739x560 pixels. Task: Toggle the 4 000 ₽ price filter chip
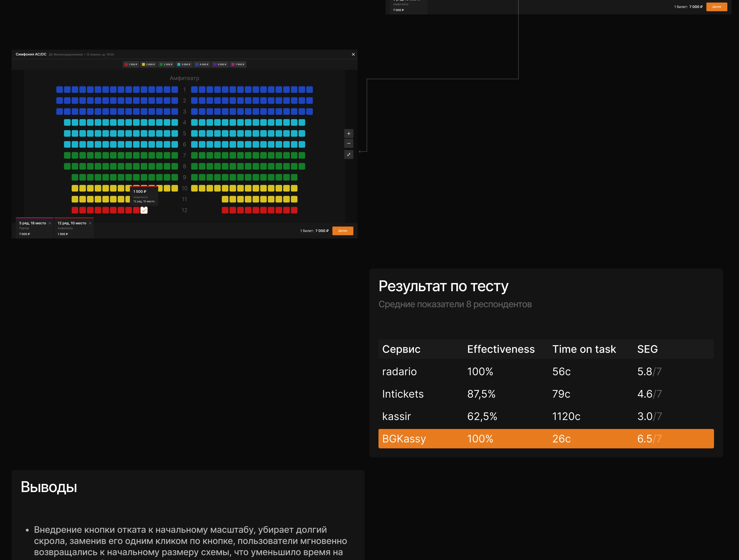point(202,64)
